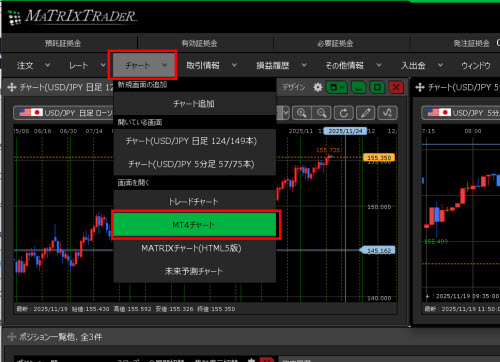Choose チャート(USD/JPY 5分足 57/75本) entry

(x=195, y=164)
